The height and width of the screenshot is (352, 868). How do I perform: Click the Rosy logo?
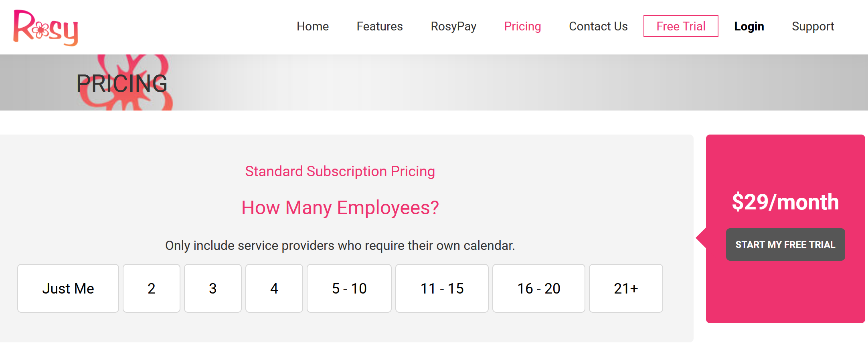pyautogui.click(x=46, y=27)
